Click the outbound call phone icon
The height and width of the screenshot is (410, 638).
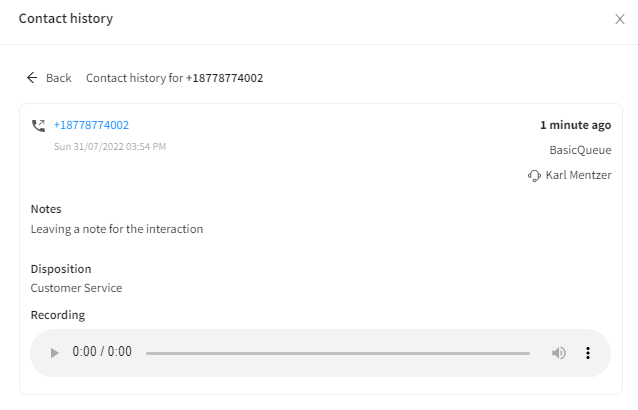click(38, 126)
